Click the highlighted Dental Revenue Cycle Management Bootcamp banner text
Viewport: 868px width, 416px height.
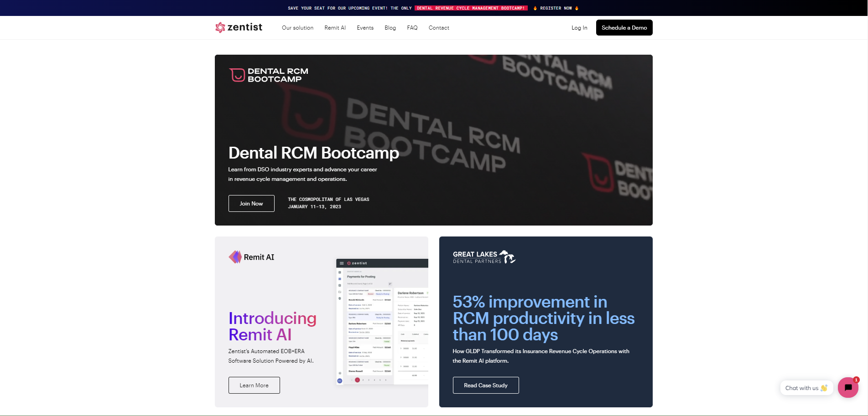point(471,8)
